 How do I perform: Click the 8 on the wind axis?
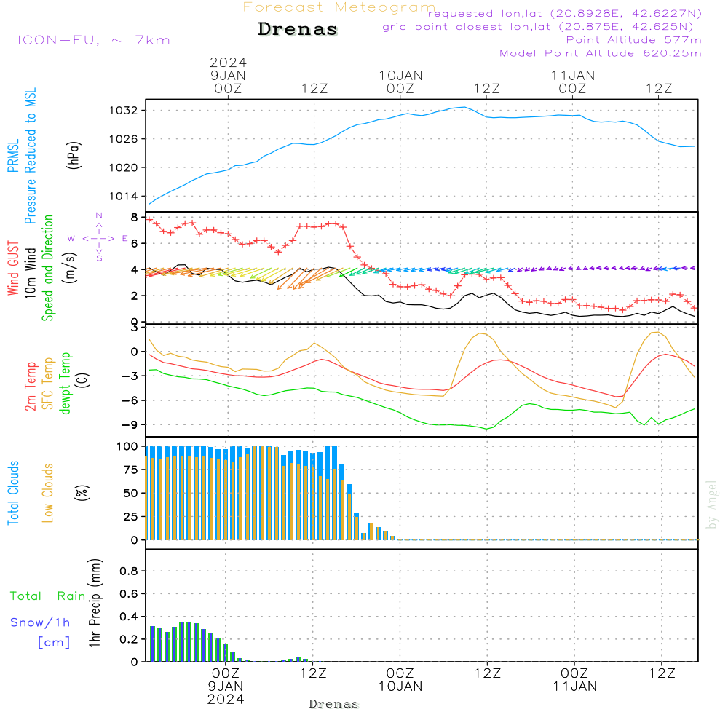(x=134, y=217)
